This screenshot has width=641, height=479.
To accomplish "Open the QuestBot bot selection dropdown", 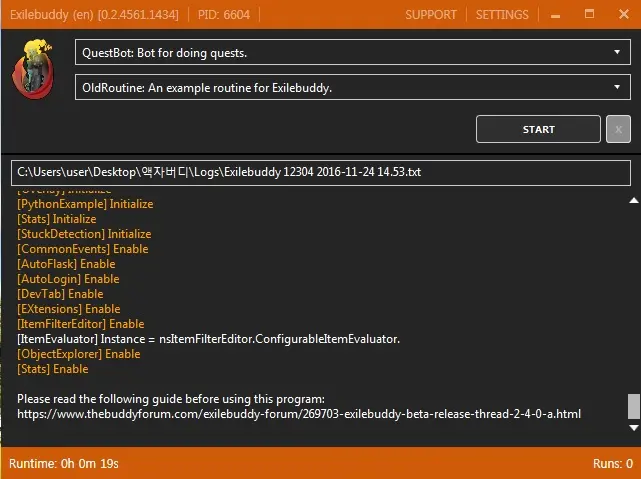I will 352,52.
